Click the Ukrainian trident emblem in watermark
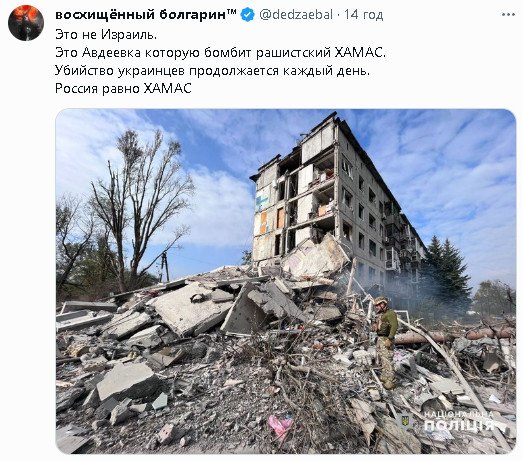This screenshot has height=461, width=522. pos(405,421)
